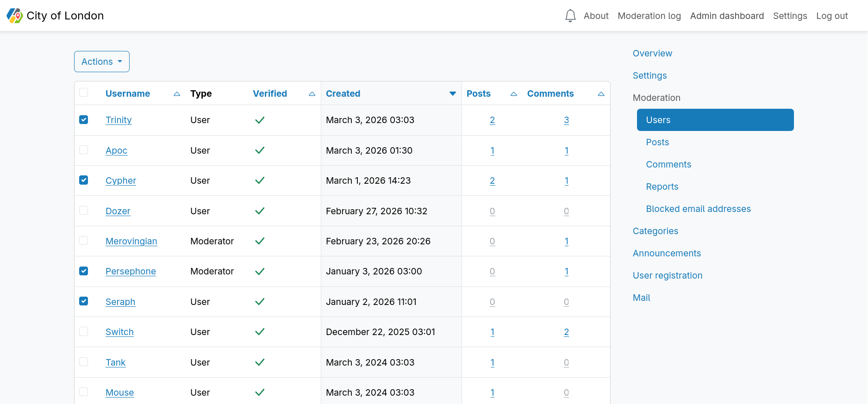View Cypher's posts count link
This screenshot has width=868, height=404.
tap(492, 181)
